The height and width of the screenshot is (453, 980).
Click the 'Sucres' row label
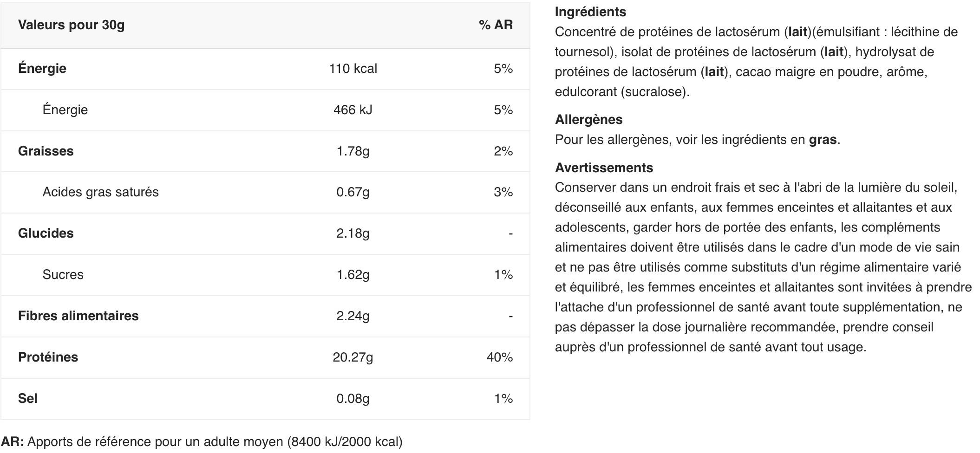point(63,275)
